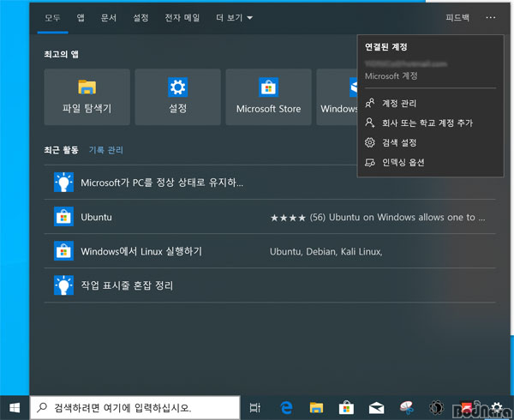Open Microsoft Store from the taskbar

pos(346,407)
